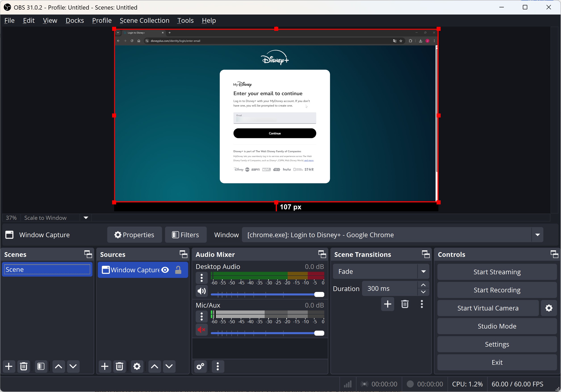Adjust Desktop Audio volume slider

[267, 294]
